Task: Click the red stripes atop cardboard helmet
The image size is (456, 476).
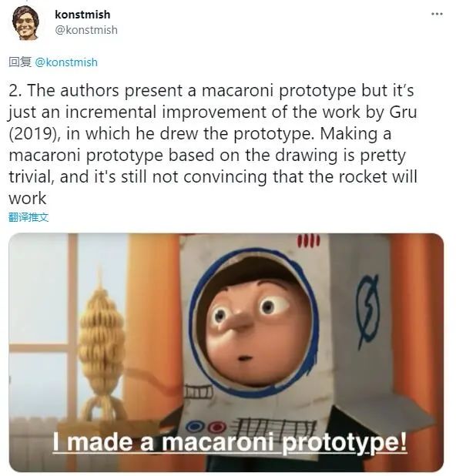Action: (308, 241)
